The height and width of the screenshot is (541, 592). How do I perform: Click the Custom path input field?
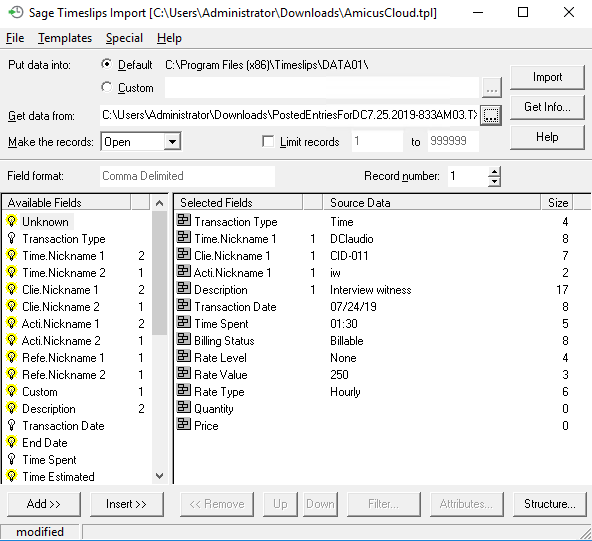tap(322, 88)
